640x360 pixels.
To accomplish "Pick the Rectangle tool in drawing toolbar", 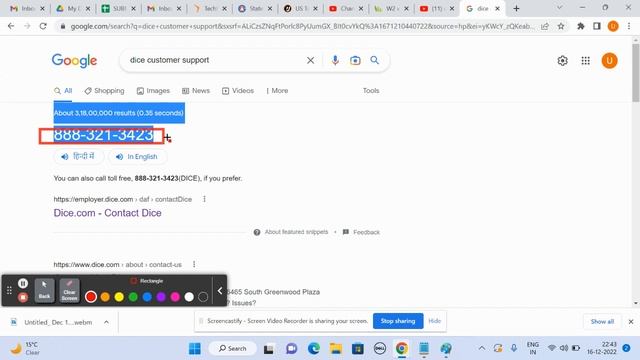I will coord(147,281).
